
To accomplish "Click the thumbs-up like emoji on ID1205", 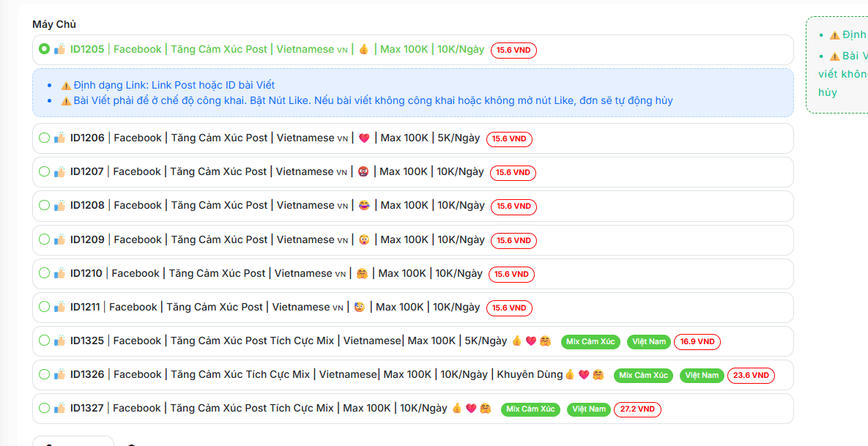I will [x=363, y=49].
